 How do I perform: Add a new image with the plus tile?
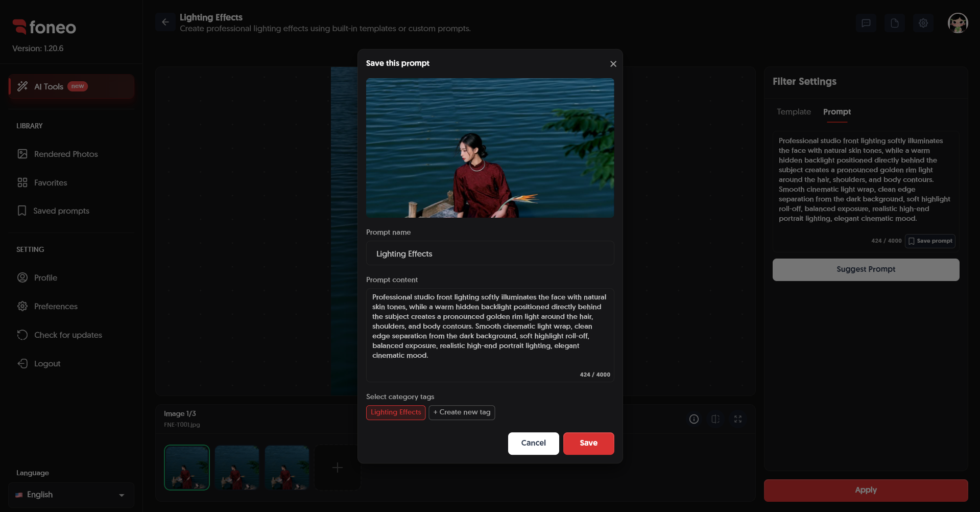338,468
